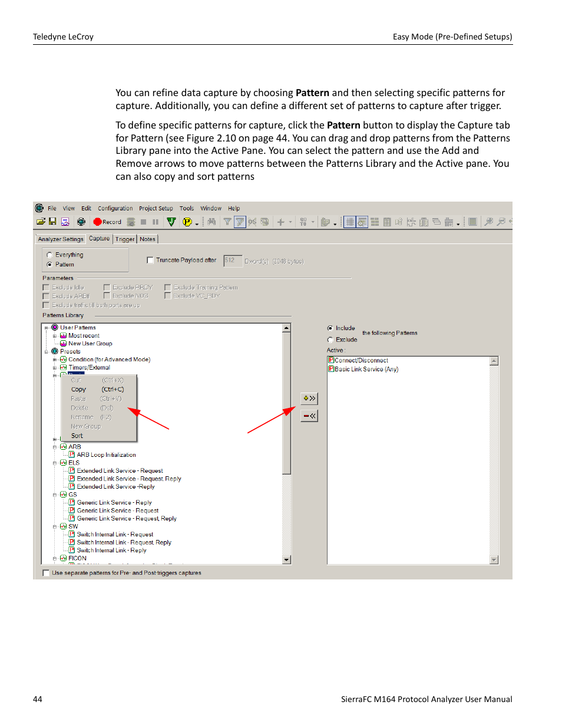Click the plus sign toolbar icon

coord(281,222)
